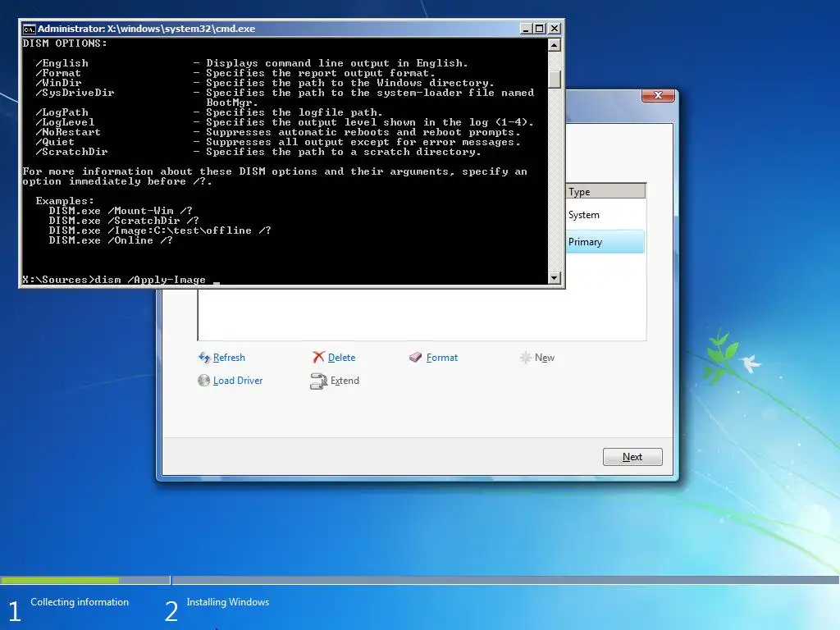Click the green setup progress bar
This screenshot has height=630, width=840.
point(59,580)
